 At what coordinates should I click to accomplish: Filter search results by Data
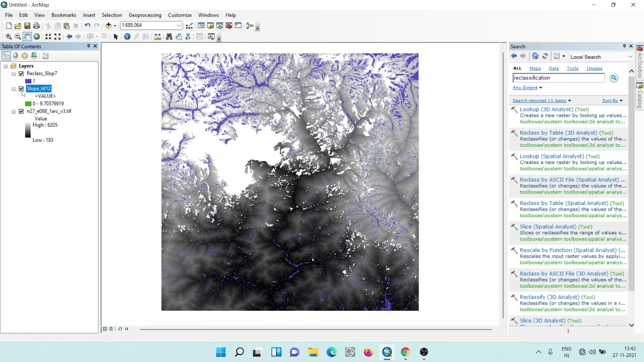click(x=553, y=68)
